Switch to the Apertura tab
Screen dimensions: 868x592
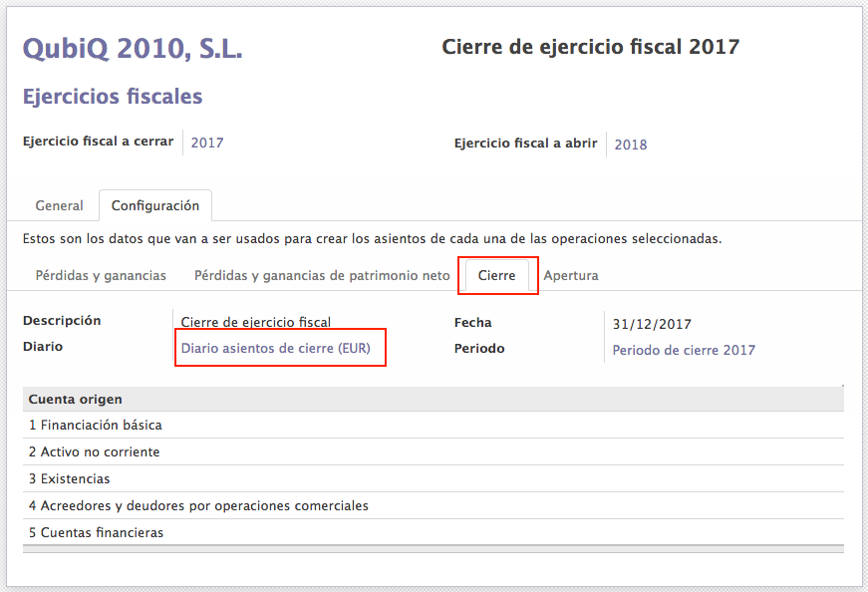571,275
